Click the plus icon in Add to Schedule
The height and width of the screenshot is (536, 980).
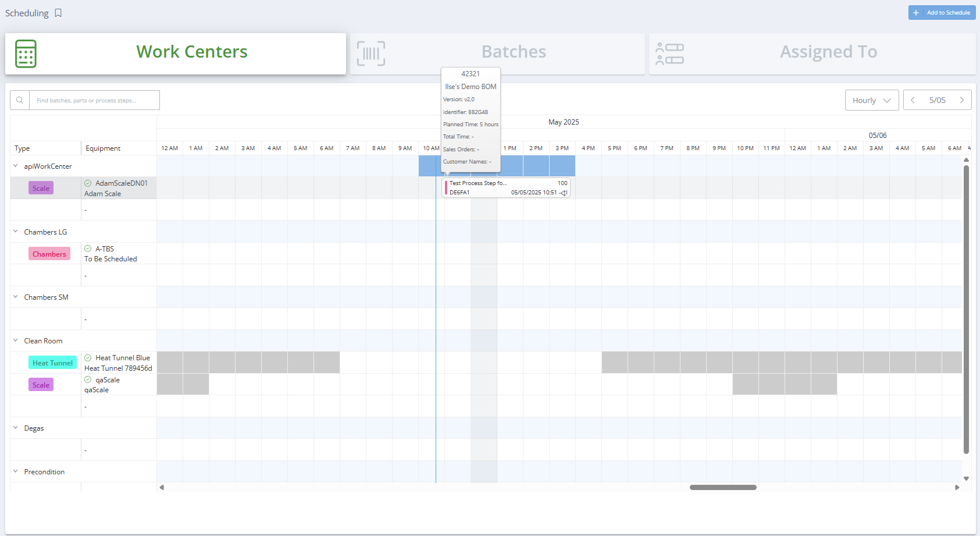[916, 13]
